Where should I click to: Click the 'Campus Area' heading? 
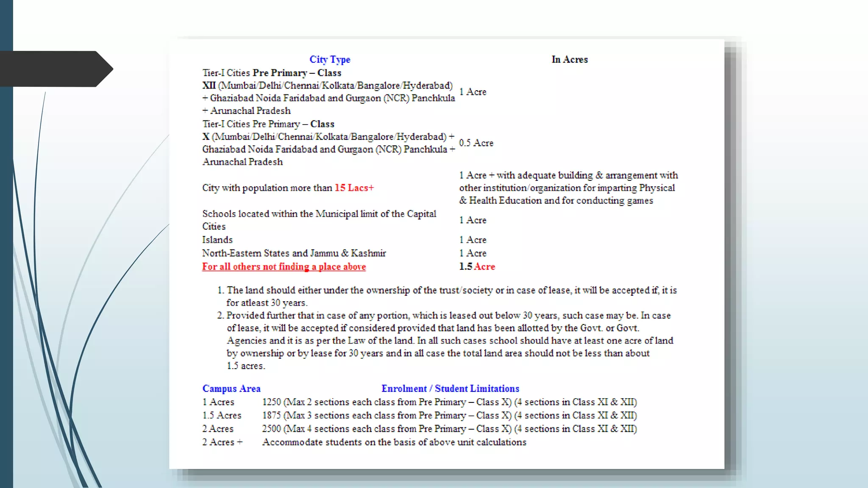point(231,389)
